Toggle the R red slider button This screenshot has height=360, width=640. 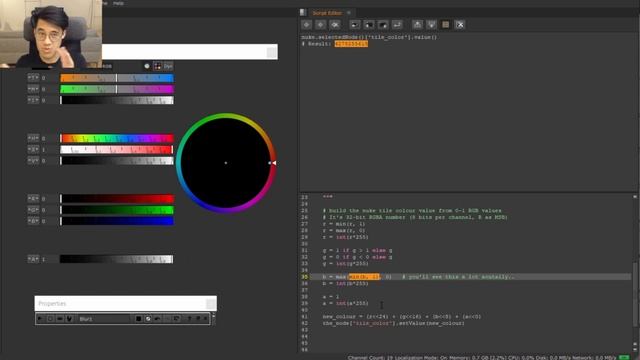[33, 198]
